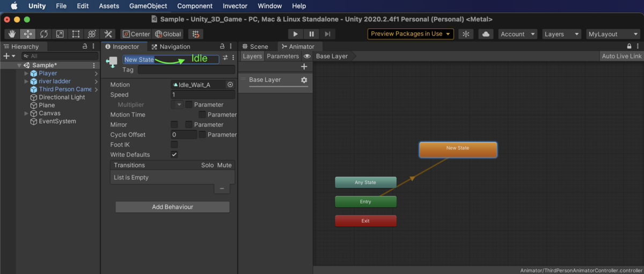Click the Speed value field
Image resolution: width=644 pixels, height=274 pixels.
(203, 95)
